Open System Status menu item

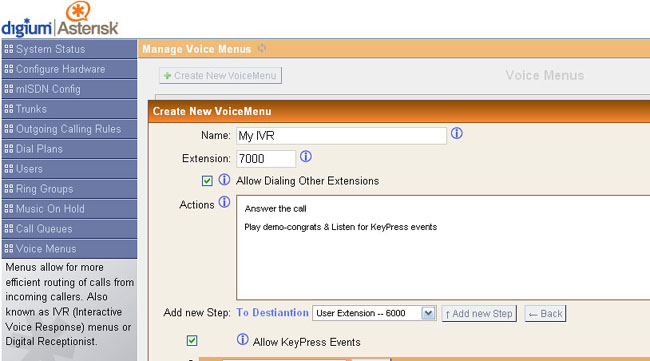tap(69, 49)
